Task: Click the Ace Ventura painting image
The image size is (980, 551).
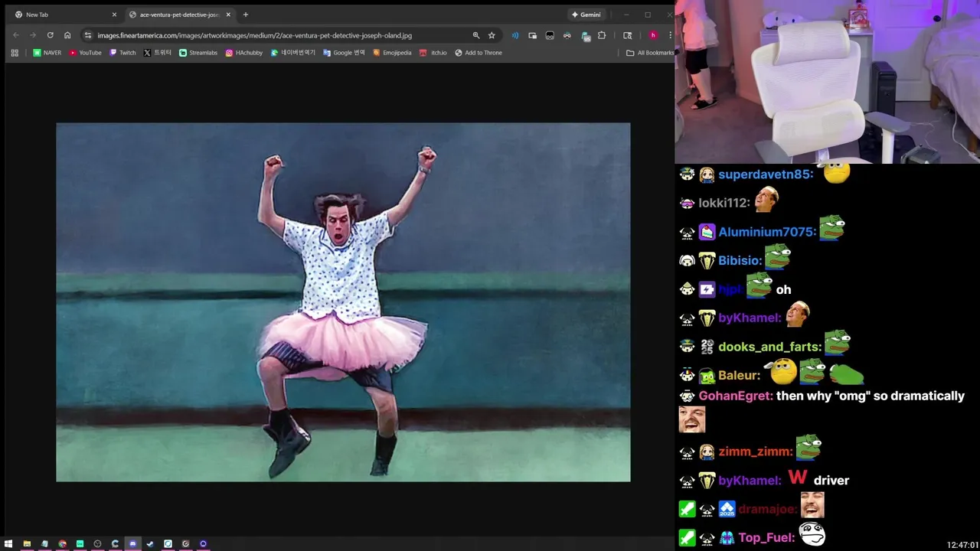Action: coord(343,302)
